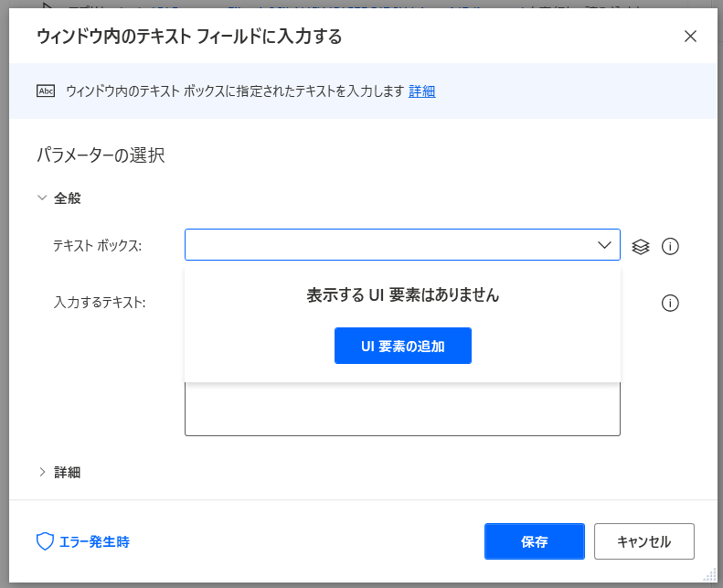The height and width of the screenshot is (588, 723).
Task: Click the テキスト ボックス: label
Action: pos(97,245)
